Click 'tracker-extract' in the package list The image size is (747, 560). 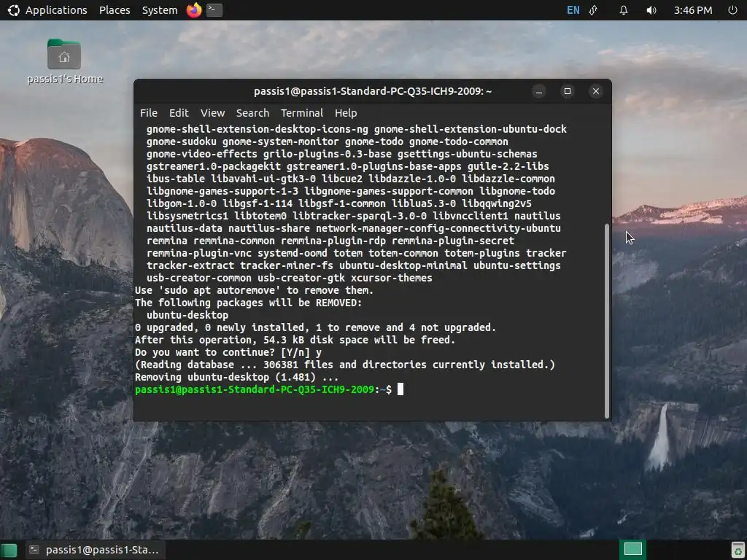[190, 265]
